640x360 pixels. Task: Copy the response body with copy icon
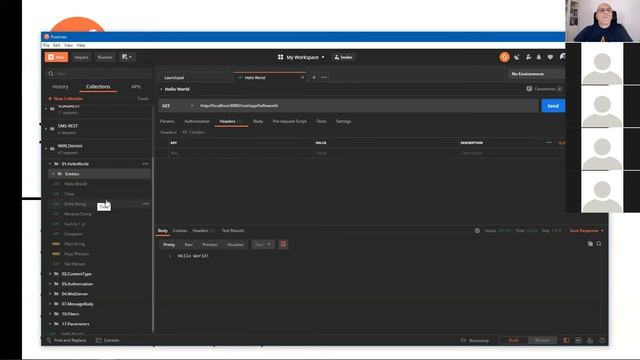[590, 244]
